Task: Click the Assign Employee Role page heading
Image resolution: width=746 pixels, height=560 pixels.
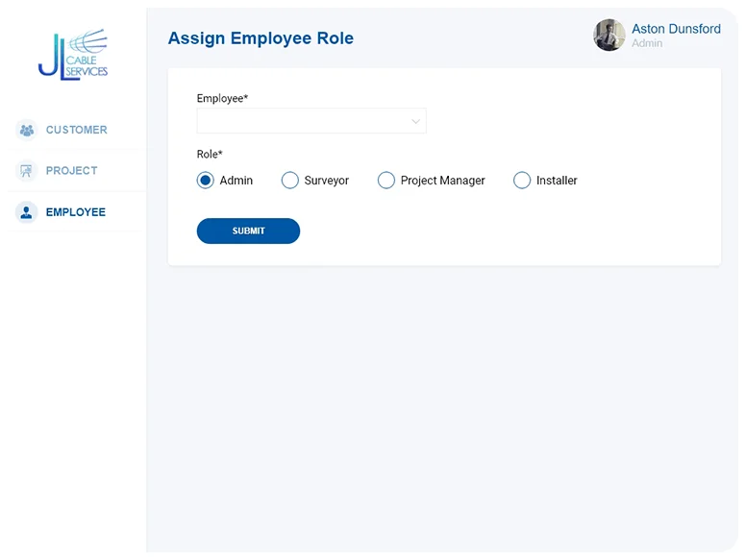Action: point(261,38)
